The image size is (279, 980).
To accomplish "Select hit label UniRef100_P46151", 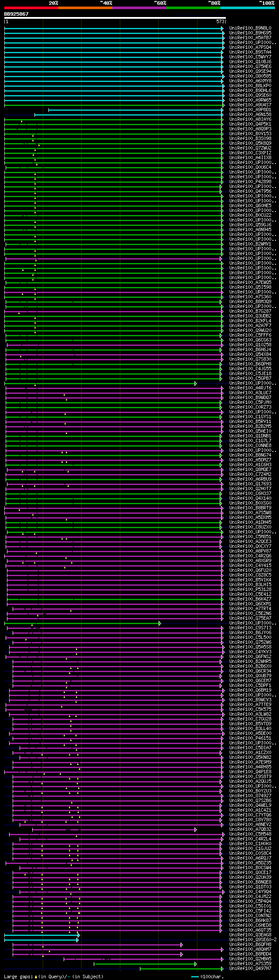I will tap(250, 738).
